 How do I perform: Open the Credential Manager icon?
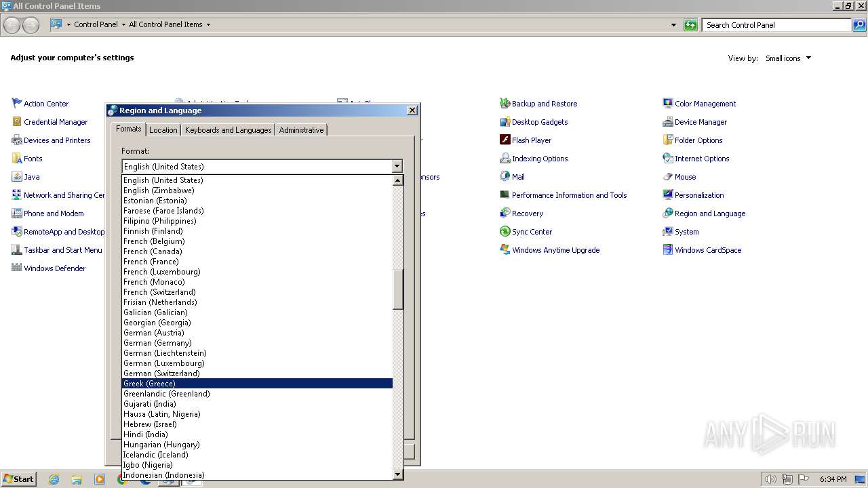tap(17, 122)
